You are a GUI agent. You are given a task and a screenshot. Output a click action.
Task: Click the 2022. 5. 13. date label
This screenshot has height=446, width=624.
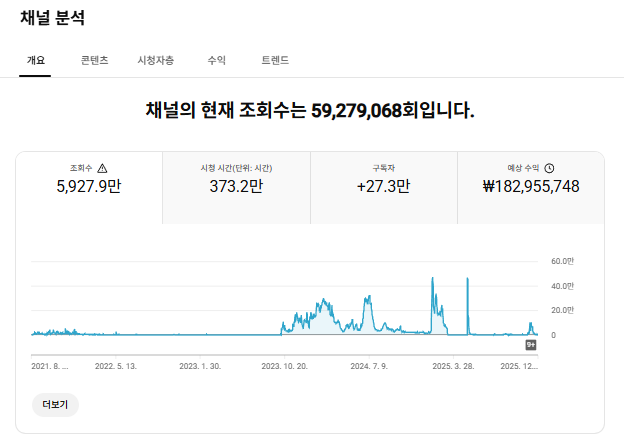(x=115, y=366)
